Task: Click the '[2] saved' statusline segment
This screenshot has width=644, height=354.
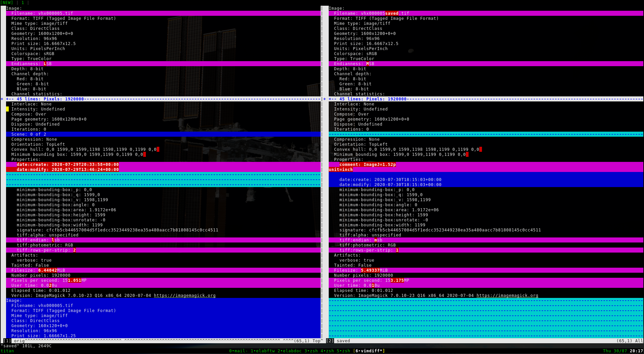Action: click(x=338, y=341)
